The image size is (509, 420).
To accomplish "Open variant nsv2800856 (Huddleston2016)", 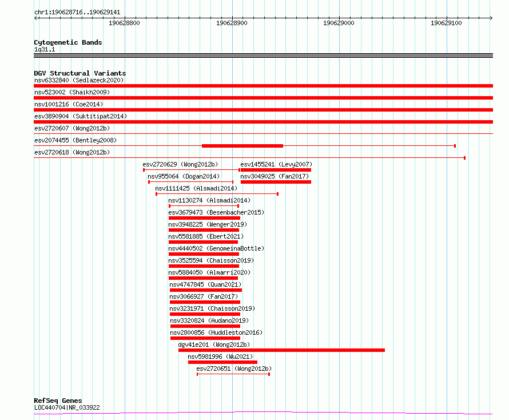I will click(x=216, y=332).
